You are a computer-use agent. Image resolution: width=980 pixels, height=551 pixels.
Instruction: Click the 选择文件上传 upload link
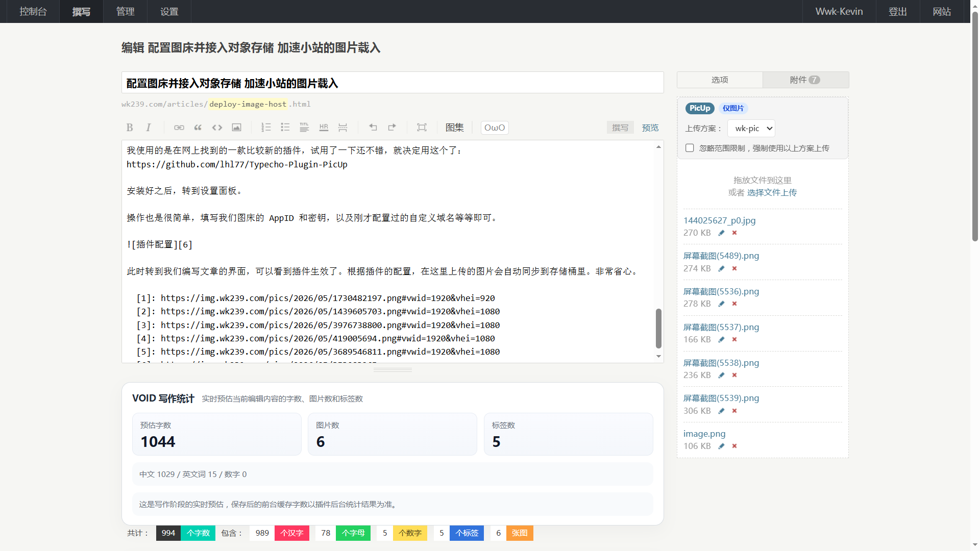[772, 192]
